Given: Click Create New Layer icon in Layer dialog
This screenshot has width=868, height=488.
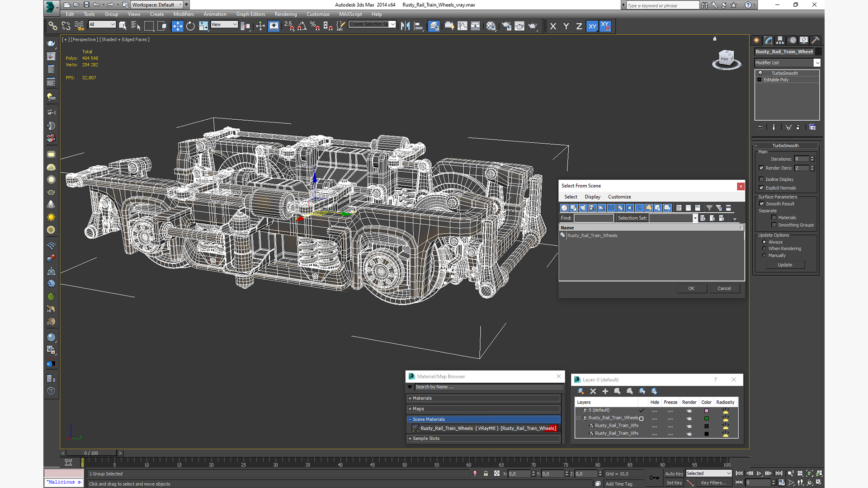Looking at the screenshot, I should coord(581,391).
